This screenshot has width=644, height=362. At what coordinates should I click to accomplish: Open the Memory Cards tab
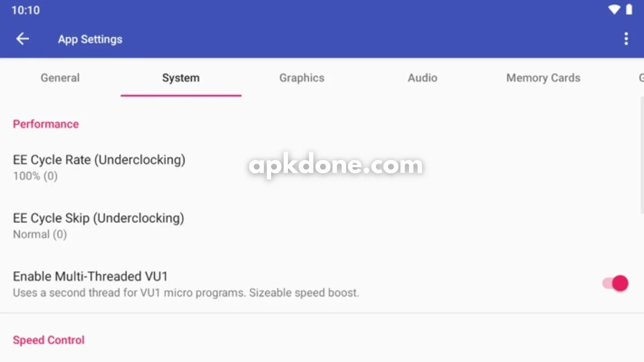[x=543, y=78]
